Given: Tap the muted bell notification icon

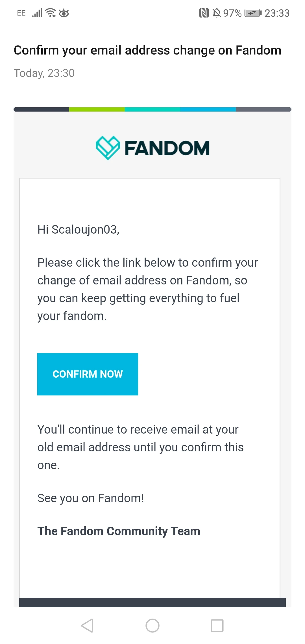Looking at the screenshot, I should (217, 13).
